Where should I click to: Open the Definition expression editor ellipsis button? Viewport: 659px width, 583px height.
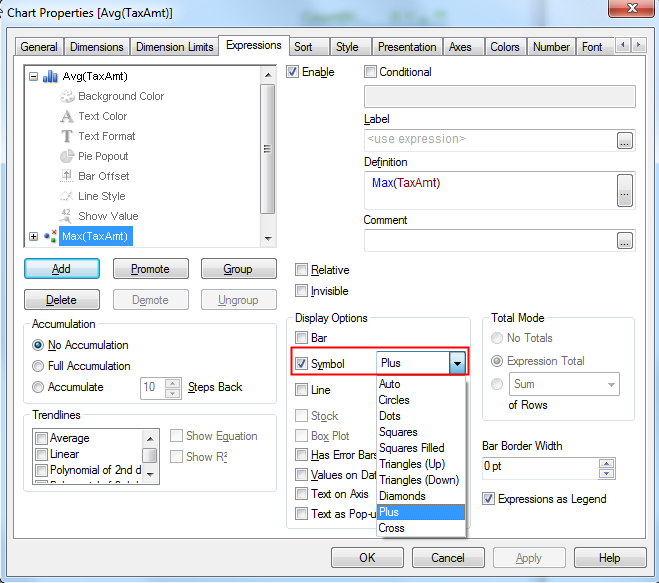coord(625,190)
